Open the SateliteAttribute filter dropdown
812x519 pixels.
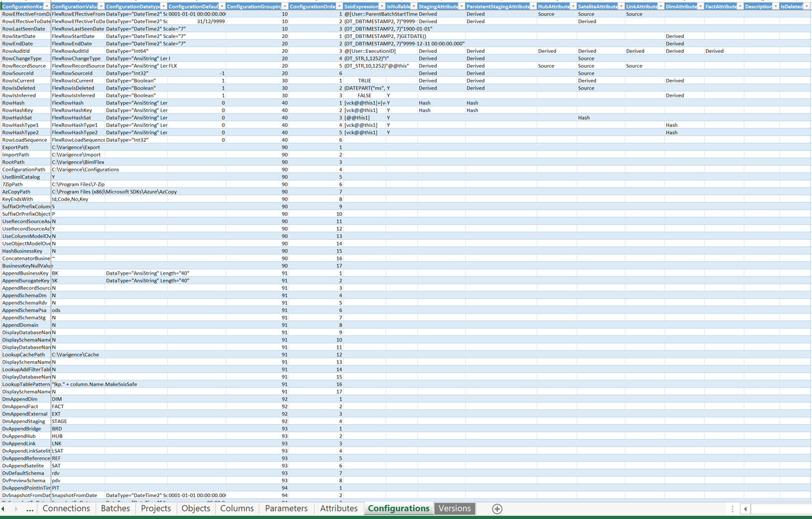point(620,6)
